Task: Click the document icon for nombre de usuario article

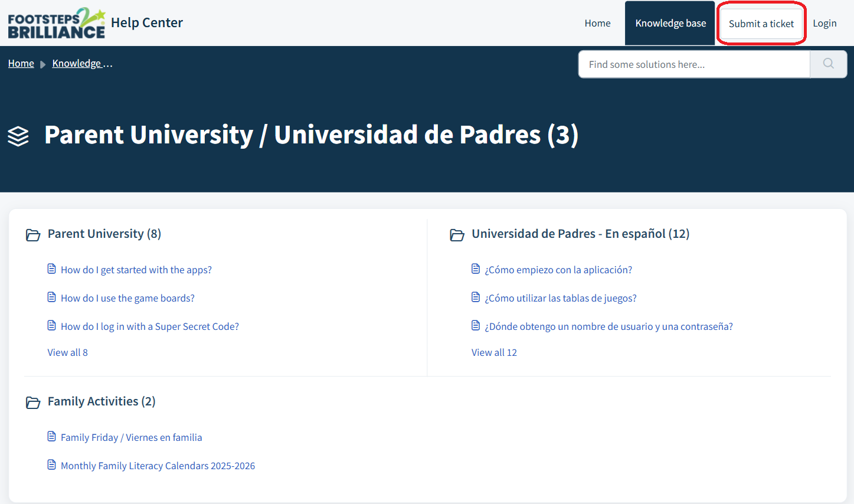Action: [x=476, y=326]
